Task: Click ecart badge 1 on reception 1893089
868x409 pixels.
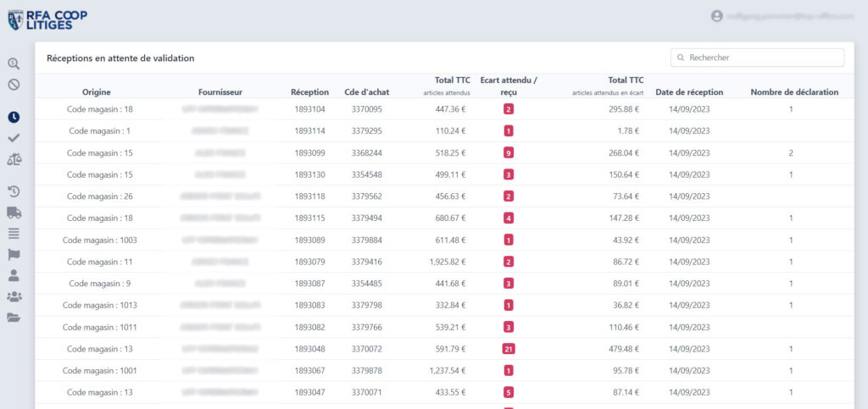Action: [x=509, y=240]
